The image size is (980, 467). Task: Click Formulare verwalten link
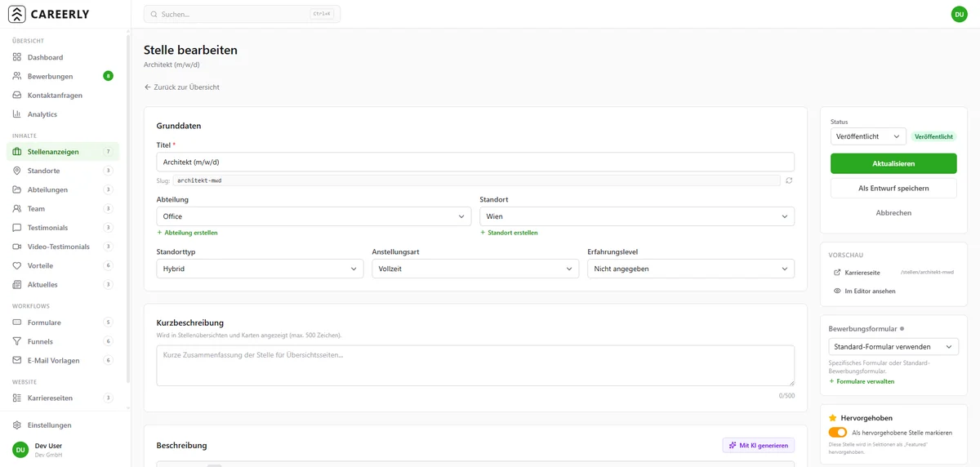click(862, 381)
